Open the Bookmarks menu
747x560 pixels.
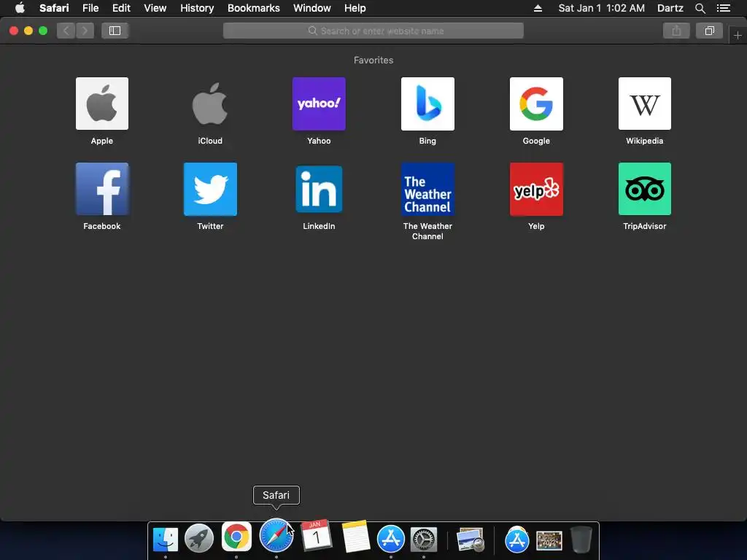click(x=253, y=8)
